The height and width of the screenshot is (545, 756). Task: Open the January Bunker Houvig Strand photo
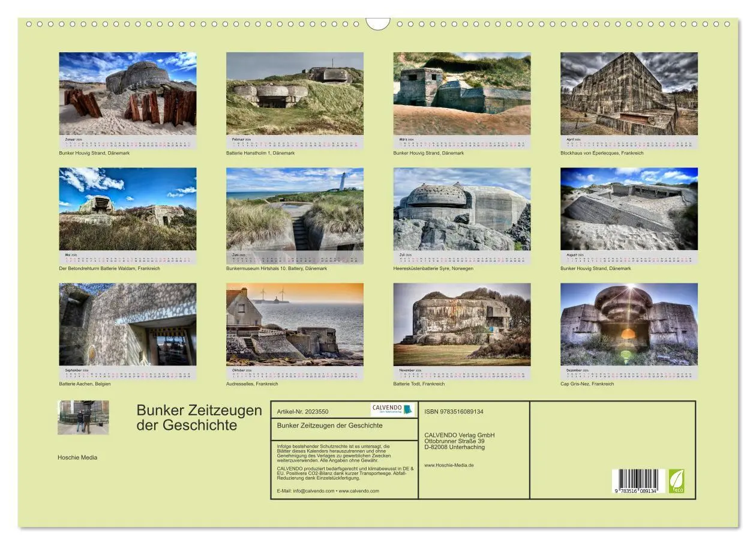tap(128, 94)
